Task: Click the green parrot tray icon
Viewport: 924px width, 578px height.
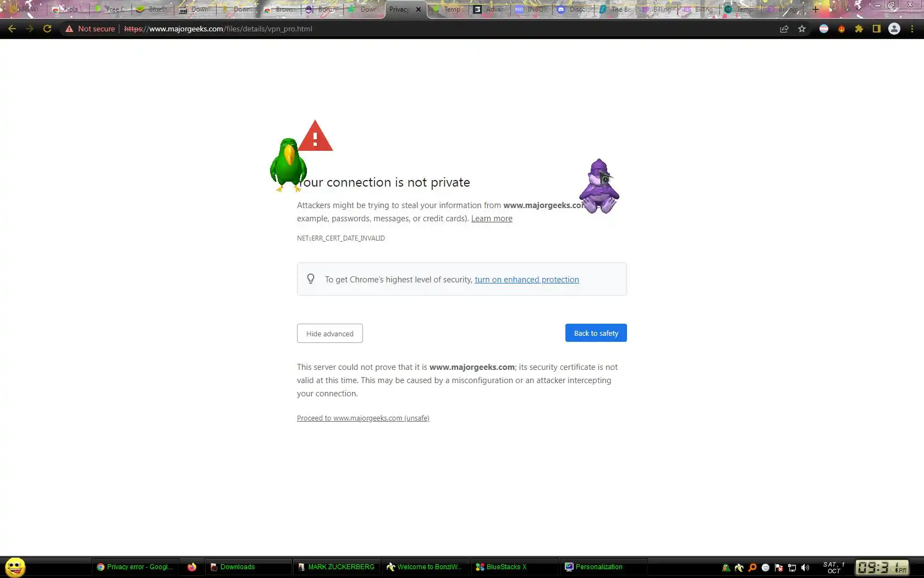Action: pyautogui.click(x=726, y=567)
